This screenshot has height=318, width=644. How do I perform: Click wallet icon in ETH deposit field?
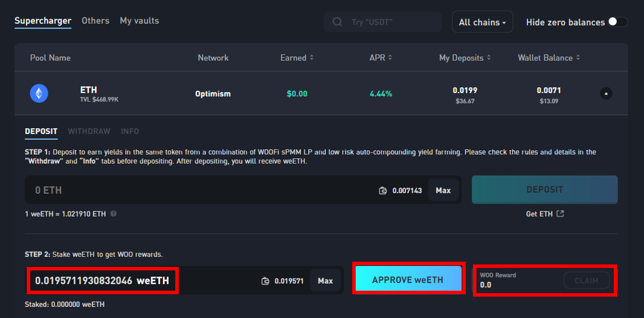[383, 191]
